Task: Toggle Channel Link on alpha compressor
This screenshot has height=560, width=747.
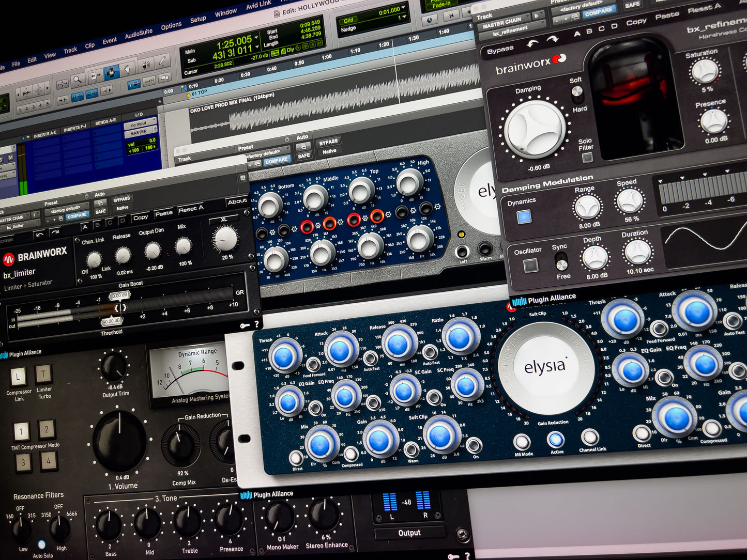Action: pos(590,437)
